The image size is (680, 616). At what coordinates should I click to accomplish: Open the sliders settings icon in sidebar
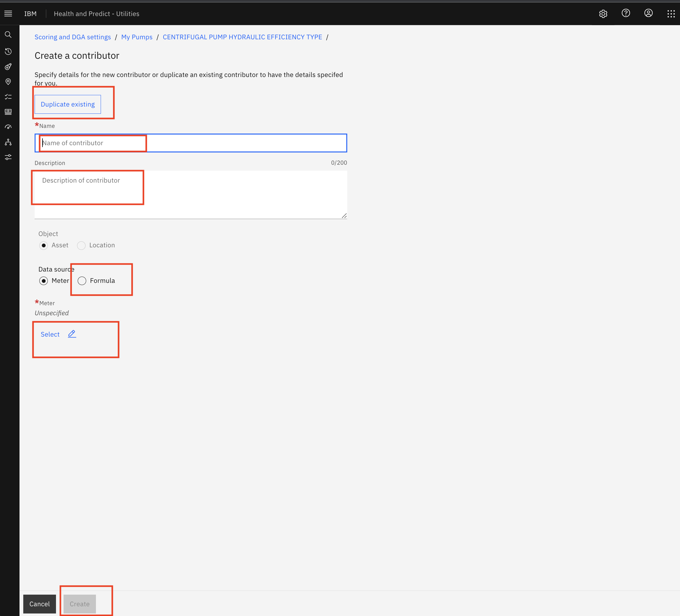click(8, 157)
